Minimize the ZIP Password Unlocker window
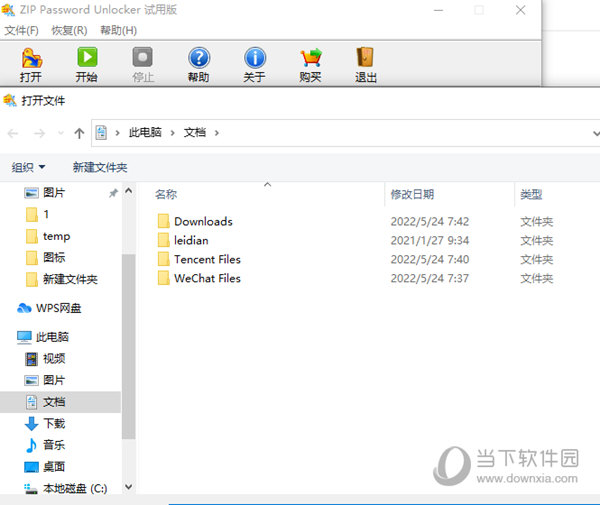Image resolution: width=600 pixels, height=505 pixels. (x=439, y=10)
